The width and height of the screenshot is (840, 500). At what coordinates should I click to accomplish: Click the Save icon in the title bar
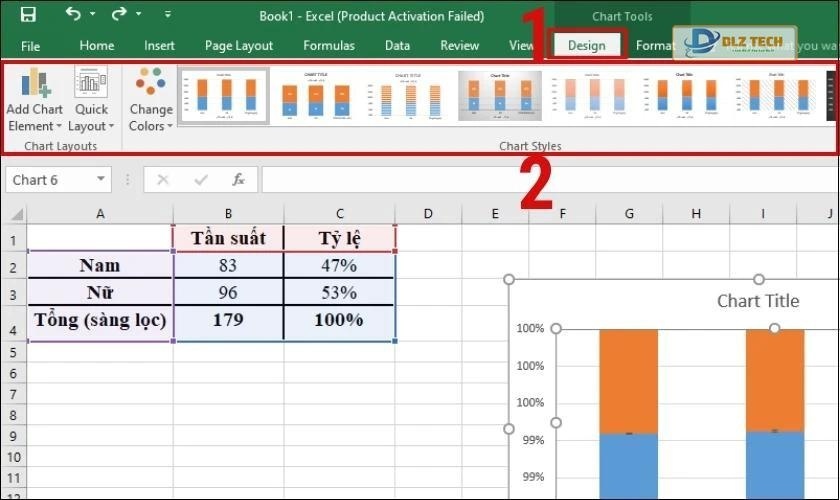coord(28,15)
